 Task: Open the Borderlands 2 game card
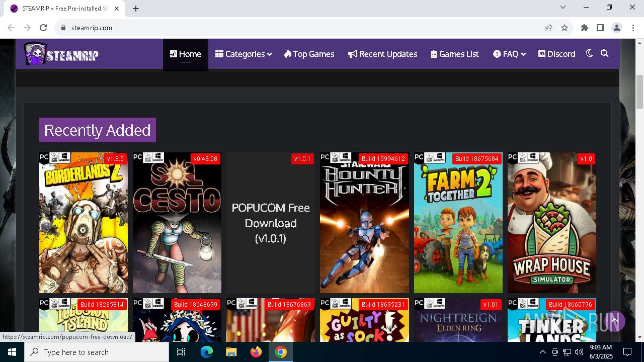tap(84, 223)
